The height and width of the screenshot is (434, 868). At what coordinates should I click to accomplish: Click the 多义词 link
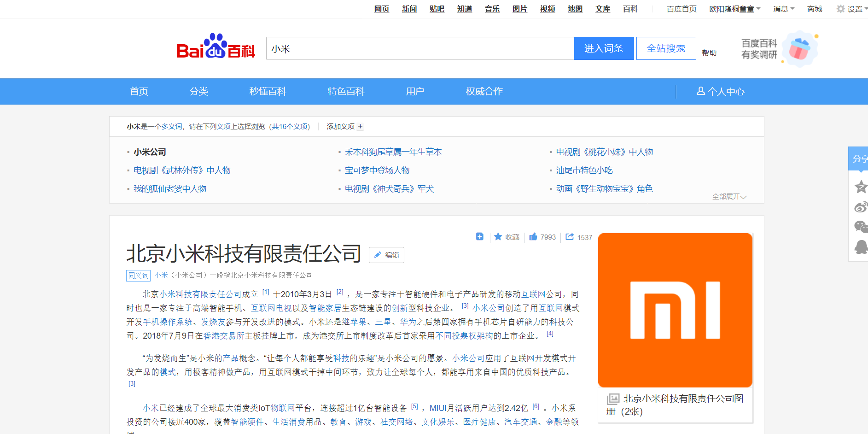click(x=172, y=127)
